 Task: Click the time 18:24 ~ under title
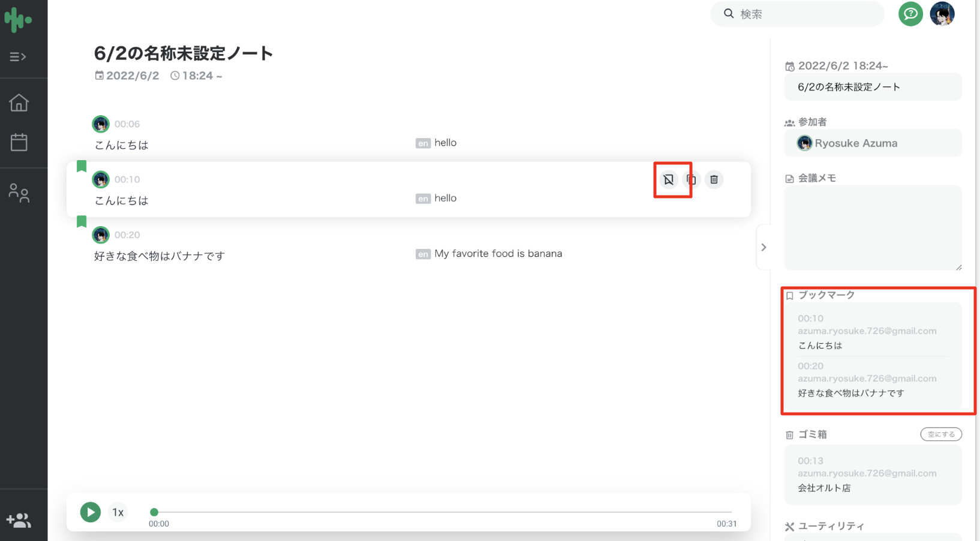tap(196, 76)
